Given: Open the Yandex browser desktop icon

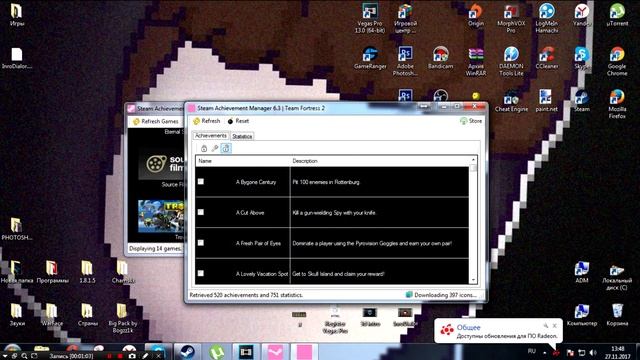Looking at the screenshot, I should click(x=582, y=15).
